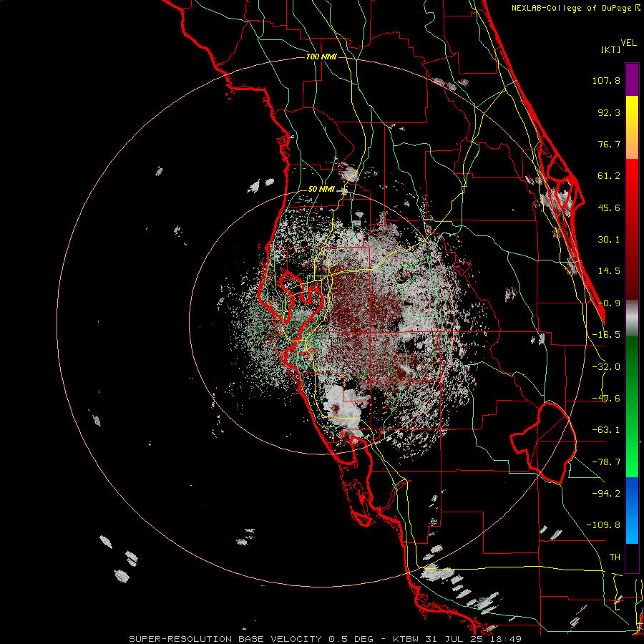This screenshot has width=644, height=644.
Task: Select the 45.6 legend value
Action: (x=609, y=208)
